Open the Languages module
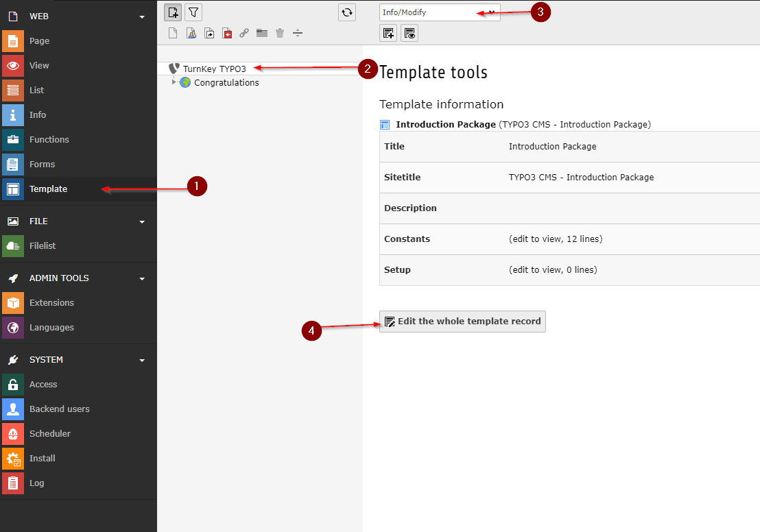This screenshot has height=532, width=760. (x=78, y=328)
